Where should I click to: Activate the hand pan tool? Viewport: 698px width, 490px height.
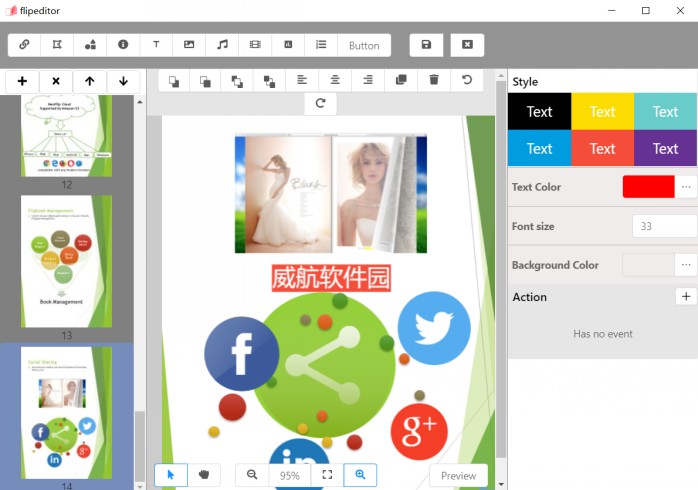tap(204, 475)
